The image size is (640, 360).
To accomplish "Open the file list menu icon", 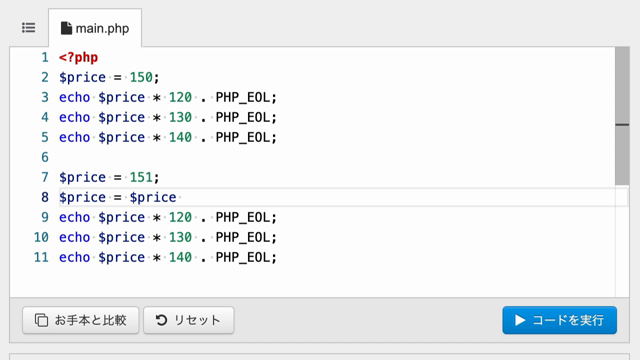I will tap(29, 28).
